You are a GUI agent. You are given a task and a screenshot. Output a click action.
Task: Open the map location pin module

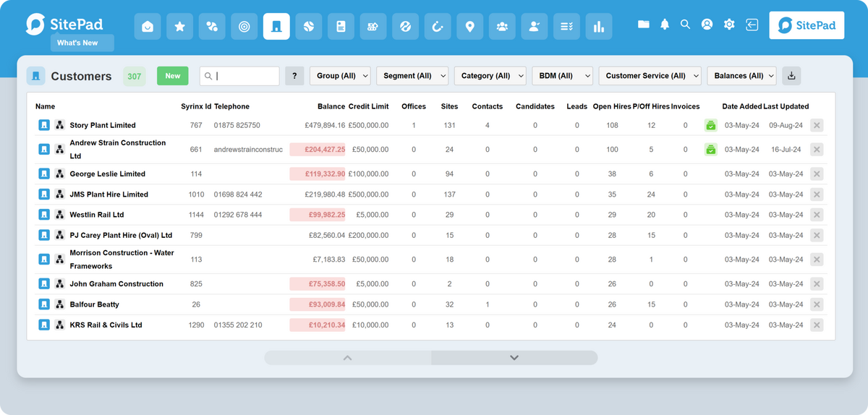click(469, 27)
